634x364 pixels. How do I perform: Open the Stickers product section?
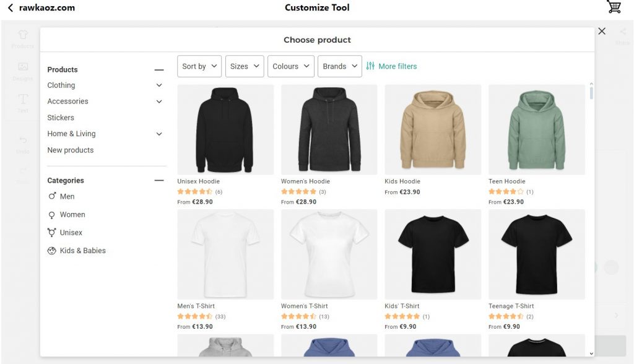click(60, 117)
